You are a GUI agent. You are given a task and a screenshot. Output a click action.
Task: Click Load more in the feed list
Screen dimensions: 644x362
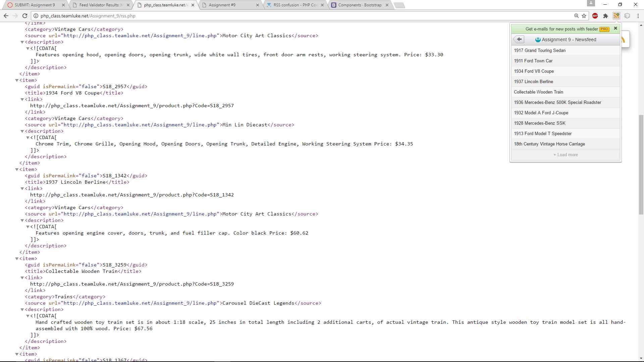[x=566, y=155]
